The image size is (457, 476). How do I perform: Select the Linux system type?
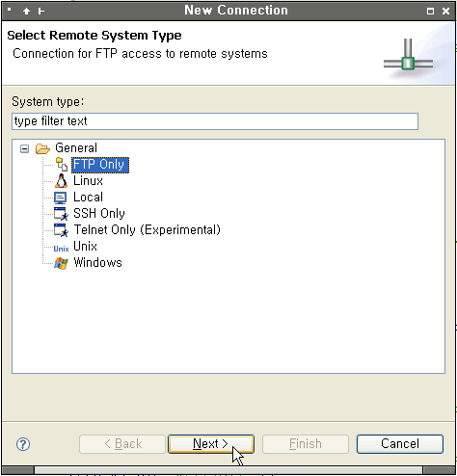88,181
